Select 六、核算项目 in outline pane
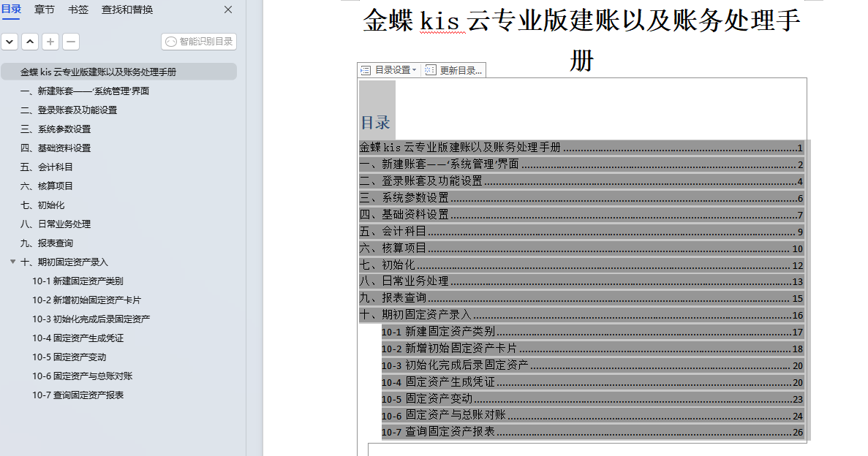The width and height of the screenshot is (868, 456). [47, 186]
